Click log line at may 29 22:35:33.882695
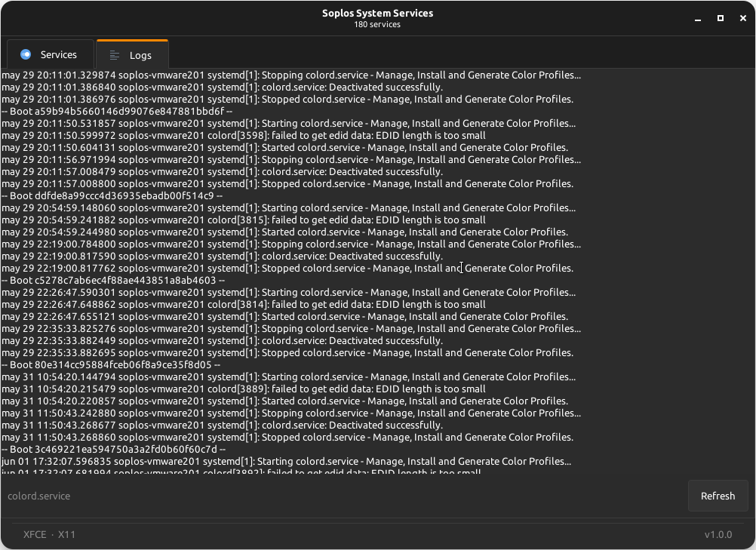Screen dimensions: 756x550 click(x=287, y=352)
